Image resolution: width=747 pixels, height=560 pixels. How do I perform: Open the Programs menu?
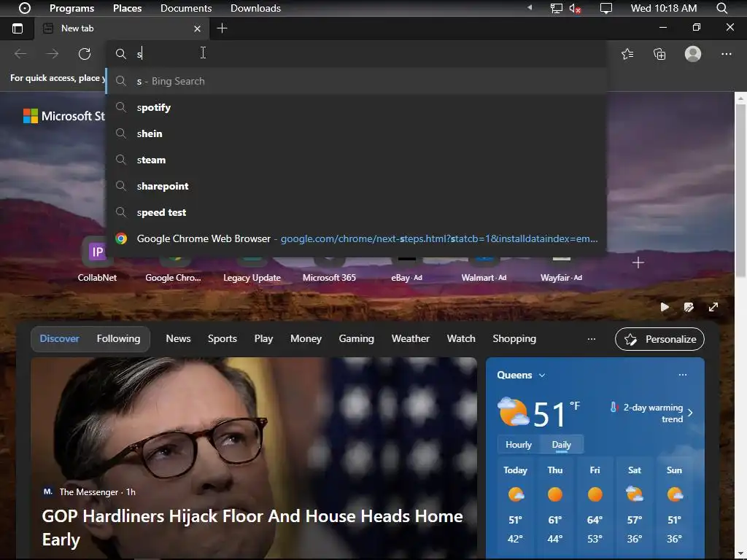[x=72, y=8]
